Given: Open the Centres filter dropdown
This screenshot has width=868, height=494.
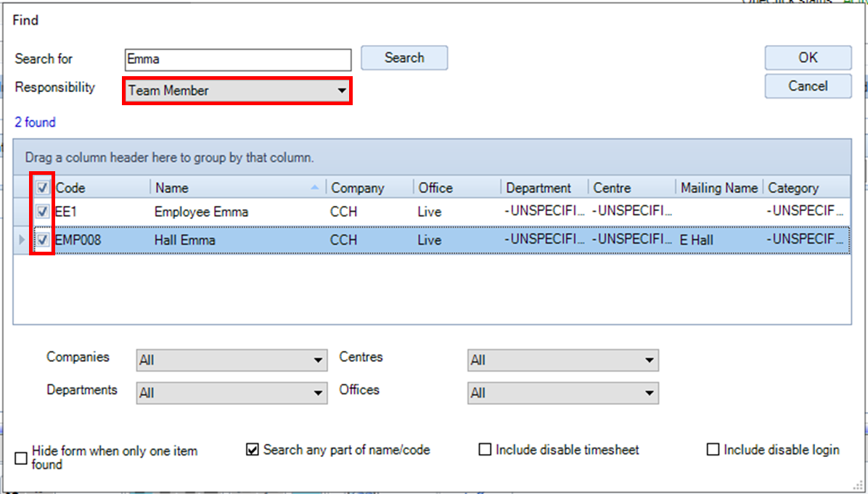Looking at the screenshot, I should coord(563,360).
